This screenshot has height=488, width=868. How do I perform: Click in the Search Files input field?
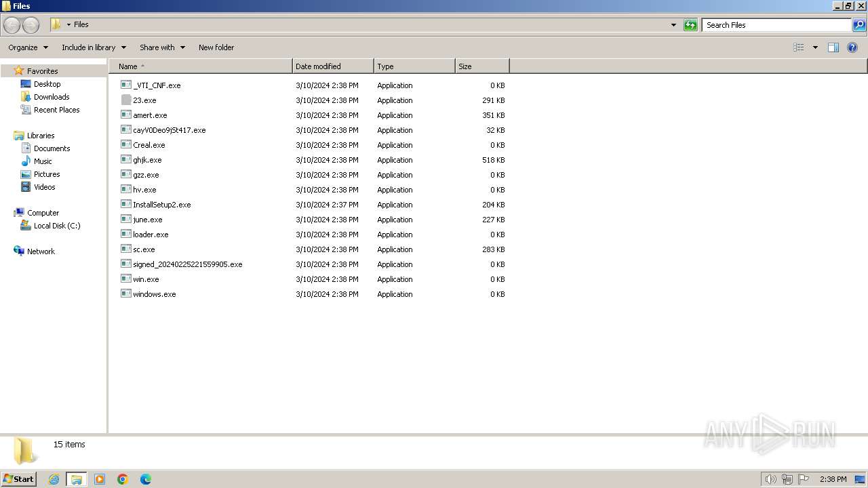pyautogui.click(x=776, y=25)
